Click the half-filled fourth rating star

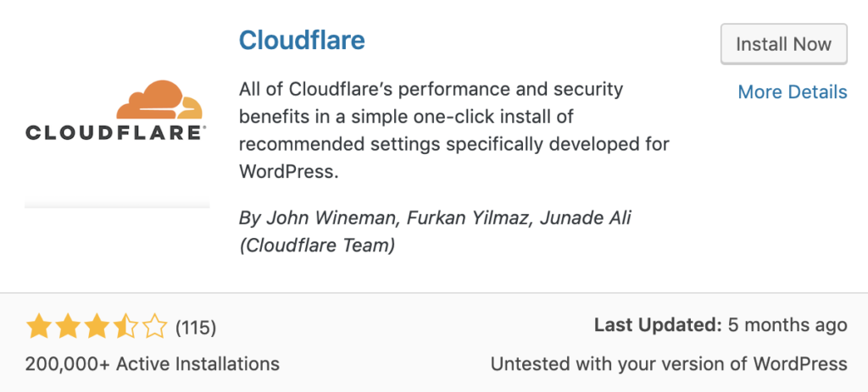125,327
